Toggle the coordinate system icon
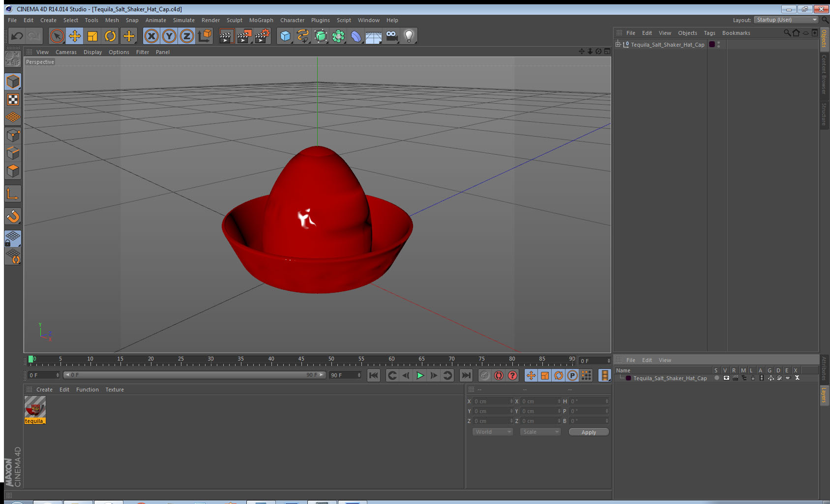The image size is (830, 504). 205,36
